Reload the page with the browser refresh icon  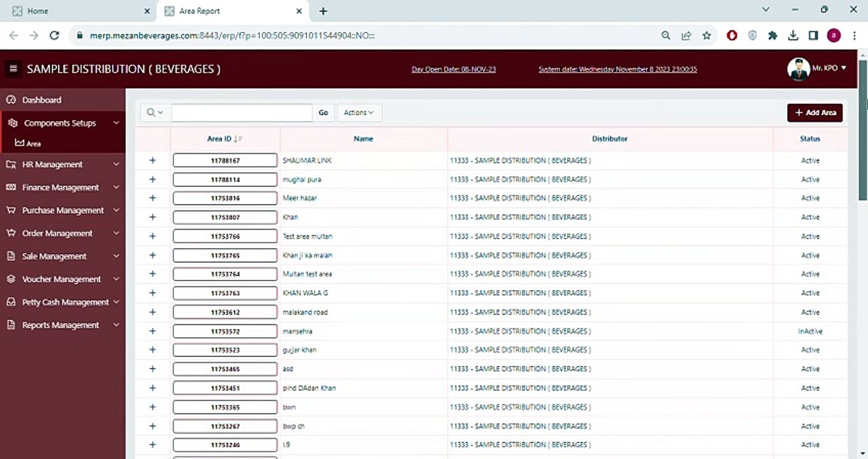(x=54, y=36)
